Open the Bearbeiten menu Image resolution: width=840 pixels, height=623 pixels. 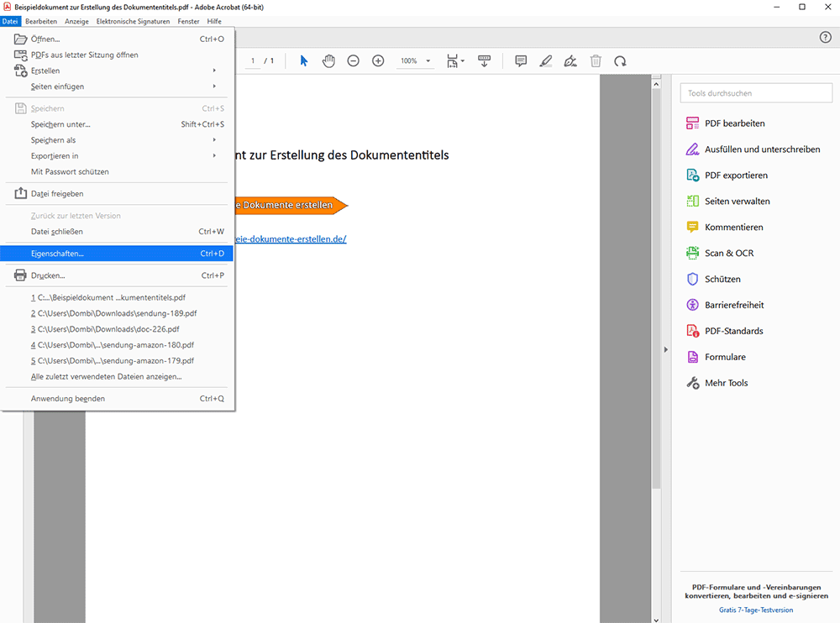click(41, 22)
